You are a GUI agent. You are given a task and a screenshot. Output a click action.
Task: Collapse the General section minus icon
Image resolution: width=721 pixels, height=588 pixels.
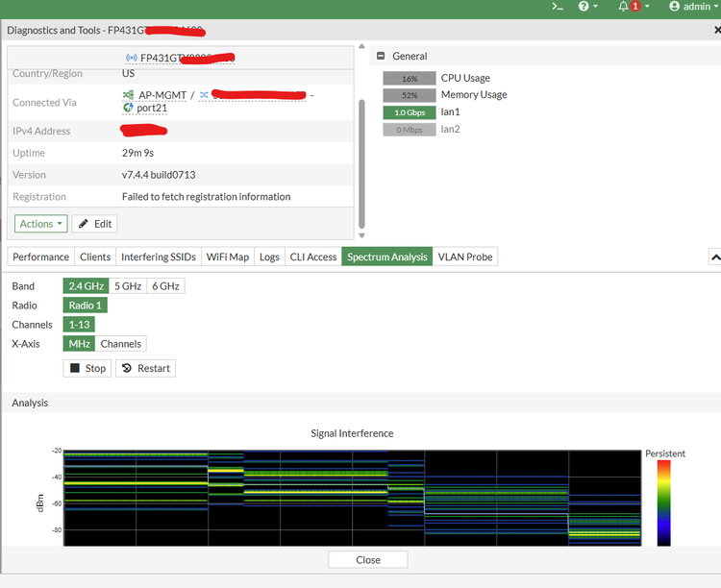click(x=381, y=57)
